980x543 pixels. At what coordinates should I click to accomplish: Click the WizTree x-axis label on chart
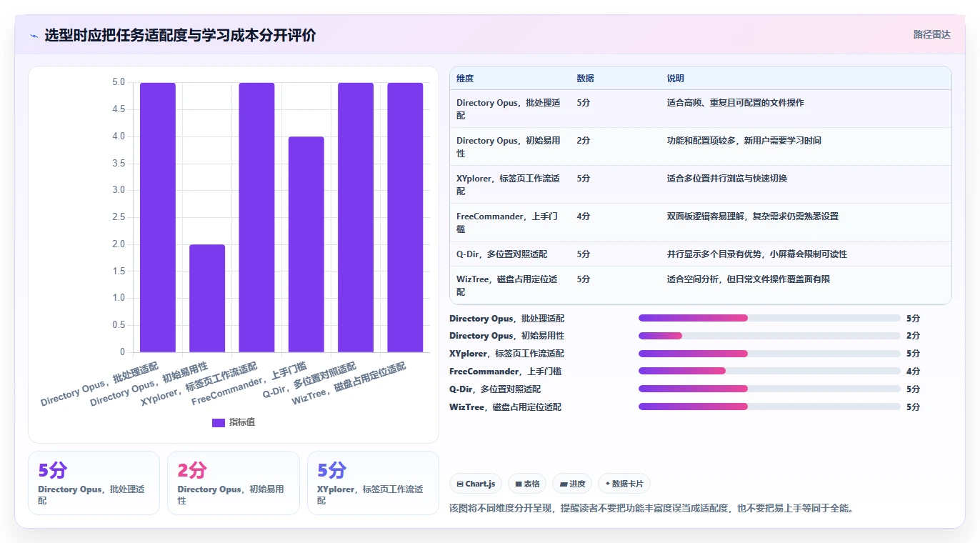click(x=349, y=384)
